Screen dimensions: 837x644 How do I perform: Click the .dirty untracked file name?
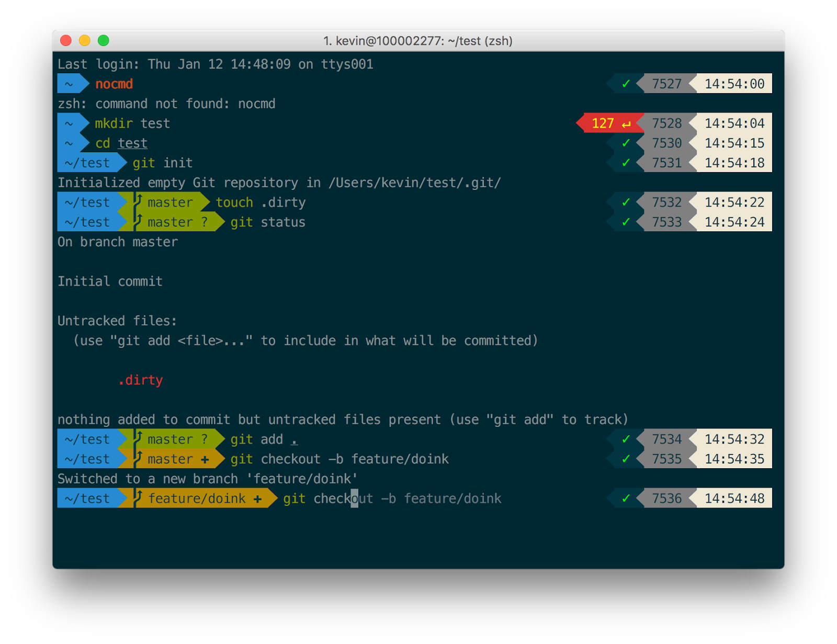[141, 380]
